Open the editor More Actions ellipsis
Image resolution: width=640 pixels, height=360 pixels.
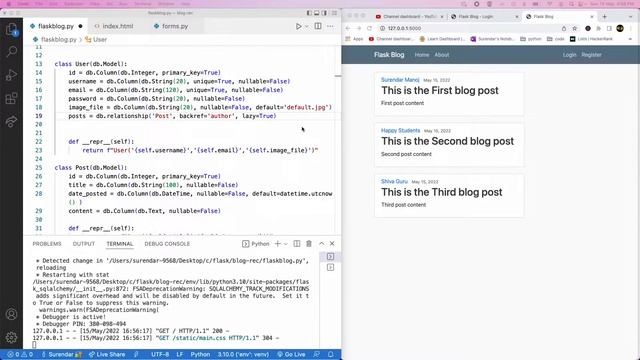(330, 26)
